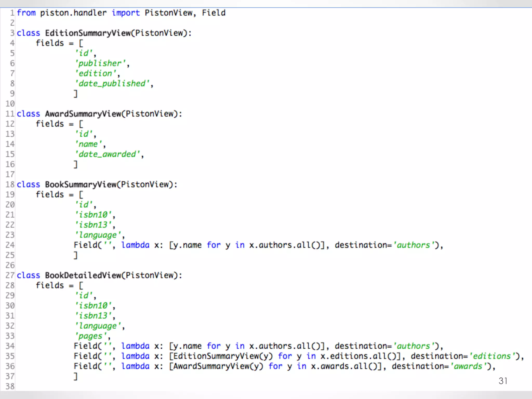The image size is (532, 399).
Task: Click line number 38 in the gutter
Action: click(x=10, y=386)
